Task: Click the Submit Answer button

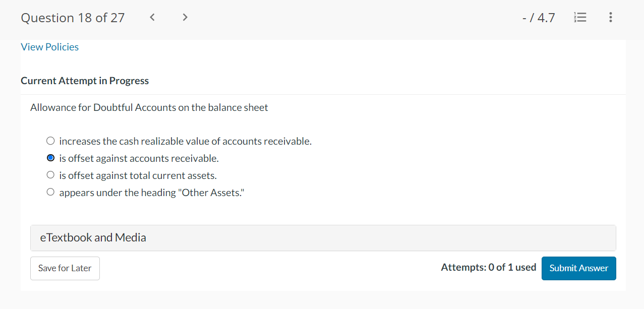Action: (x=579, y=268)
